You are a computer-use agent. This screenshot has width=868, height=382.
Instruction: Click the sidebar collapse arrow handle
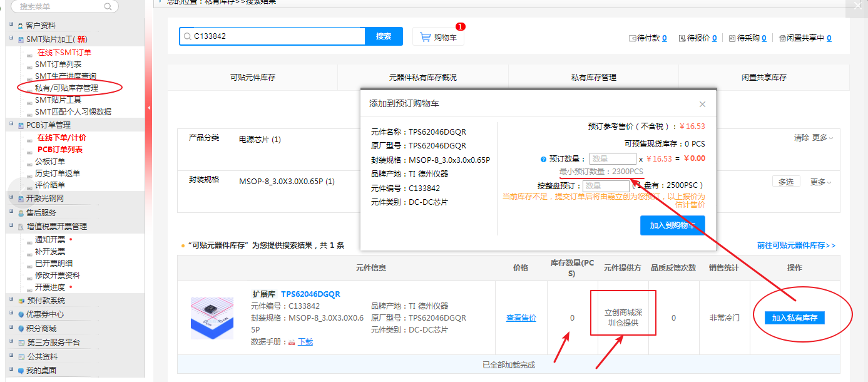coord(149,108)
